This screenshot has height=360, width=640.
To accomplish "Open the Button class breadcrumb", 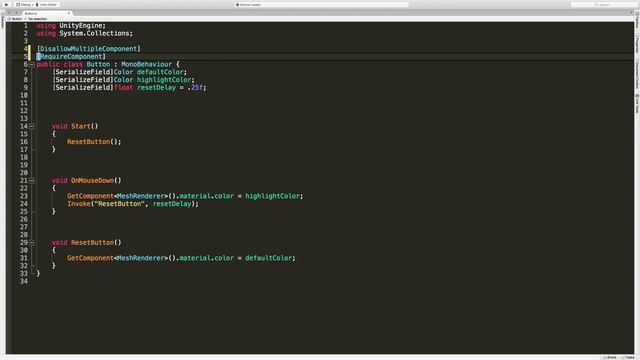I will (15, 19).
